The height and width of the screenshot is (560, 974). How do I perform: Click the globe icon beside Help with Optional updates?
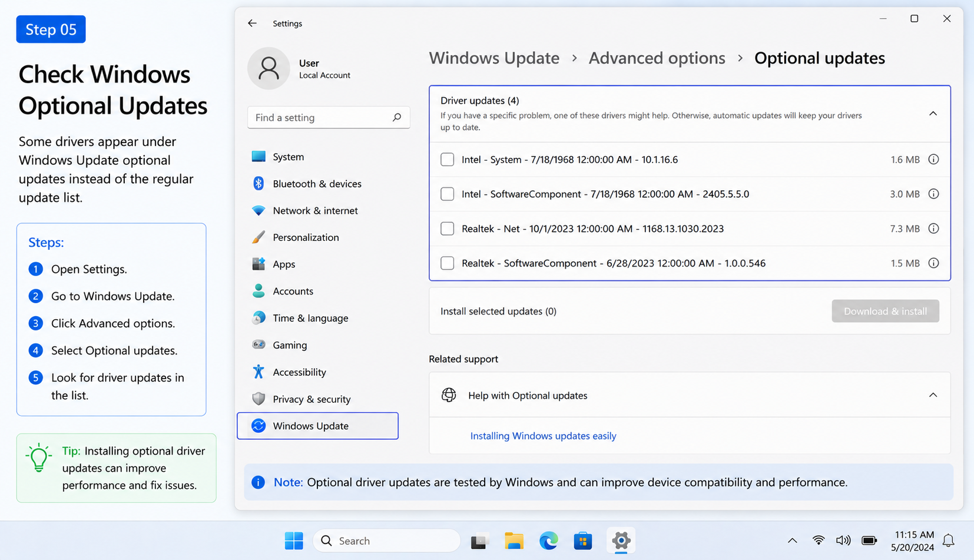[x=449, y=395]
